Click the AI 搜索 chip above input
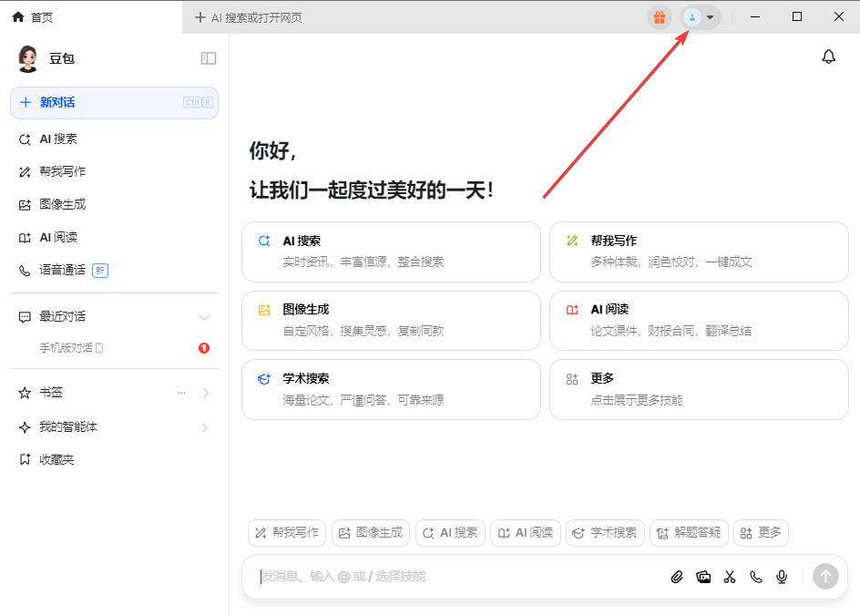Screen dimensions: 860x616 pos(450,533)
